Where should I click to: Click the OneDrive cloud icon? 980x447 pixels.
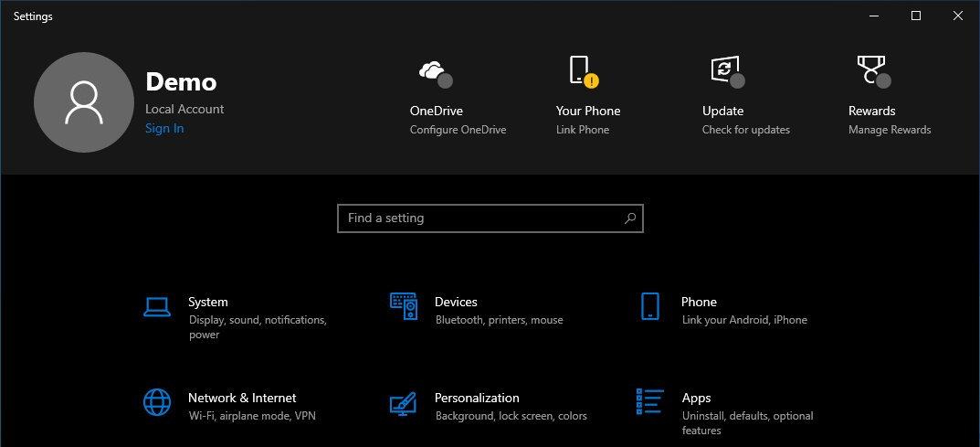click(436, 74)
